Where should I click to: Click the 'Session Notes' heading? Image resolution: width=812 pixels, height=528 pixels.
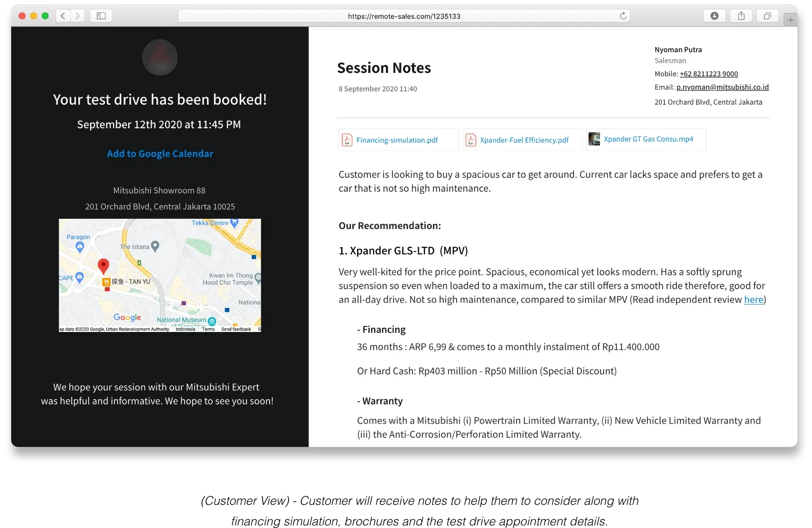pos(384,68)
